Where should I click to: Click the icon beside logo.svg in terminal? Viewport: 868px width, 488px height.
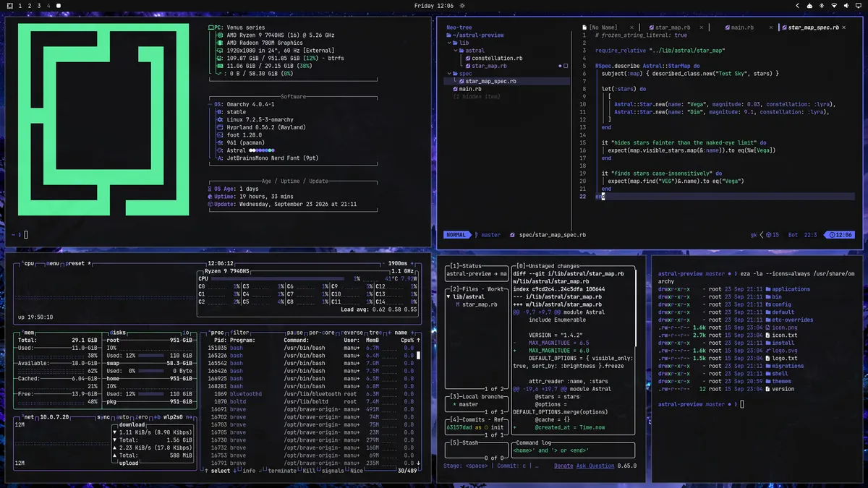pos(767,351)
